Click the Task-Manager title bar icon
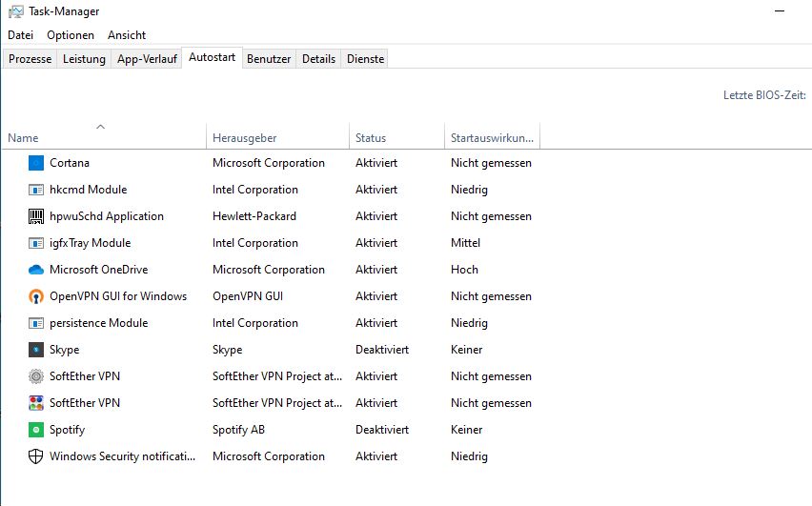This screenshot has height=506, width=812. tap(16, 11)
